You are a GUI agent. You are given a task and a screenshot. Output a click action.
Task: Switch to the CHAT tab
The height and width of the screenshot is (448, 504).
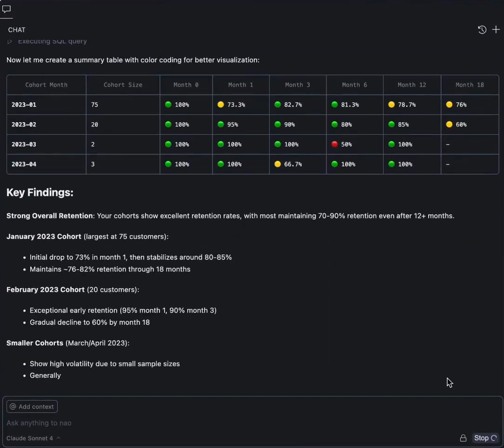[x=17, y=30]
